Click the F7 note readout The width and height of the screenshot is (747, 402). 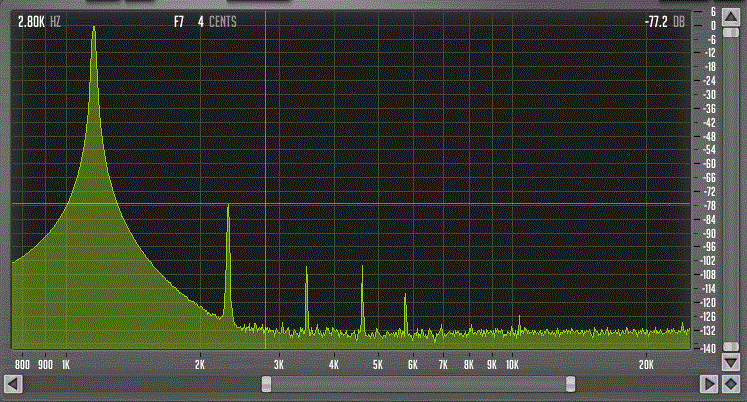[x=179, y=22]
